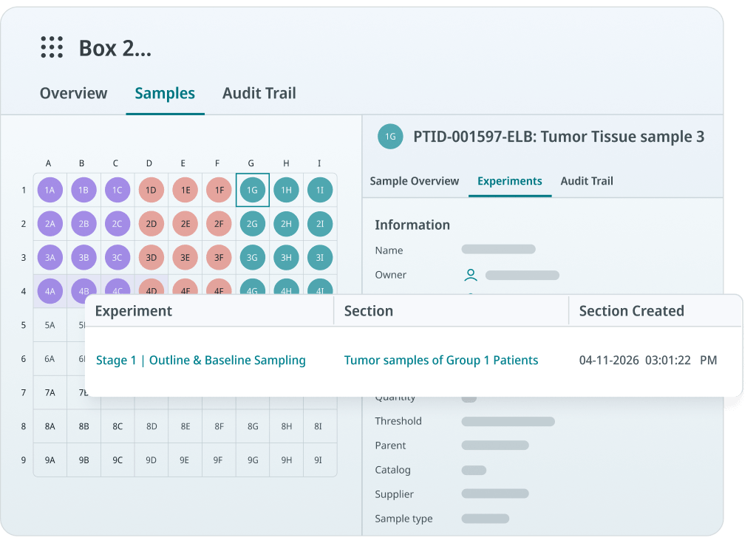Viewport: 756px width, 543px height.
Task: Select sample well 3C
Action: click(x=118, y=257)
